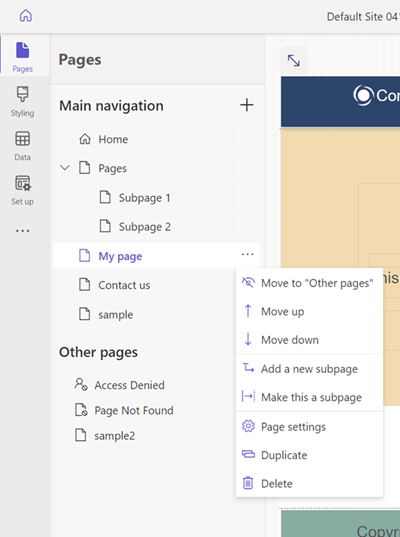Click the "Default Site" name text

coord(363,16)
